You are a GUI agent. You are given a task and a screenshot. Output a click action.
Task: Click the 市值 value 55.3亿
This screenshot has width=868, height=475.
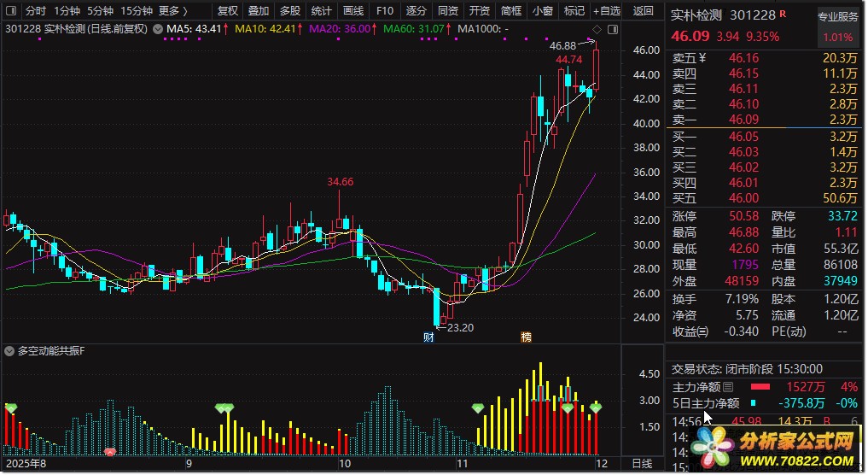point(841,249)
